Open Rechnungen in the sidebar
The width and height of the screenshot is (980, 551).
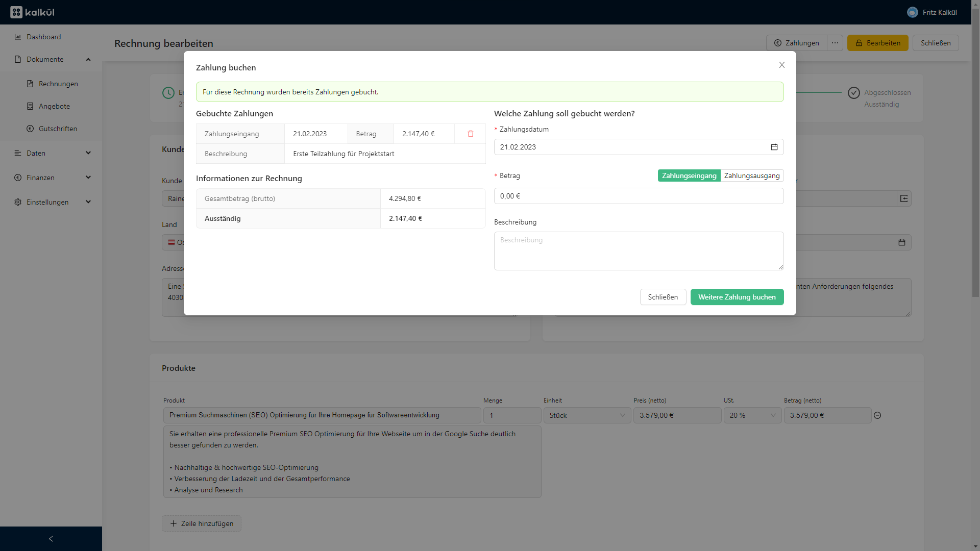pos(58,84)
